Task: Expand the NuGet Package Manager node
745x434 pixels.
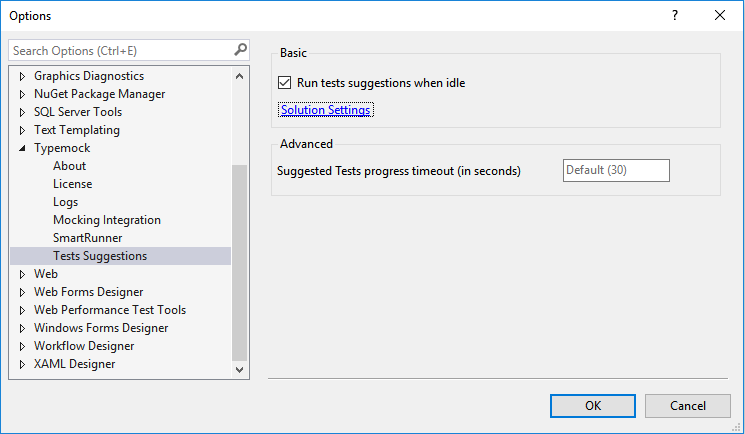Action: click(x=23, y=94)
